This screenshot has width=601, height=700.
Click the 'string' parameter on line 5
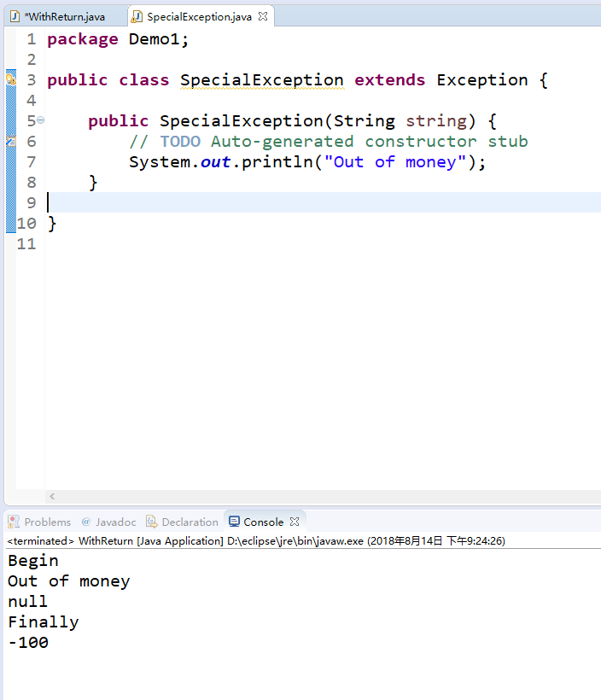pyautogui.click(x=436, y=121)
